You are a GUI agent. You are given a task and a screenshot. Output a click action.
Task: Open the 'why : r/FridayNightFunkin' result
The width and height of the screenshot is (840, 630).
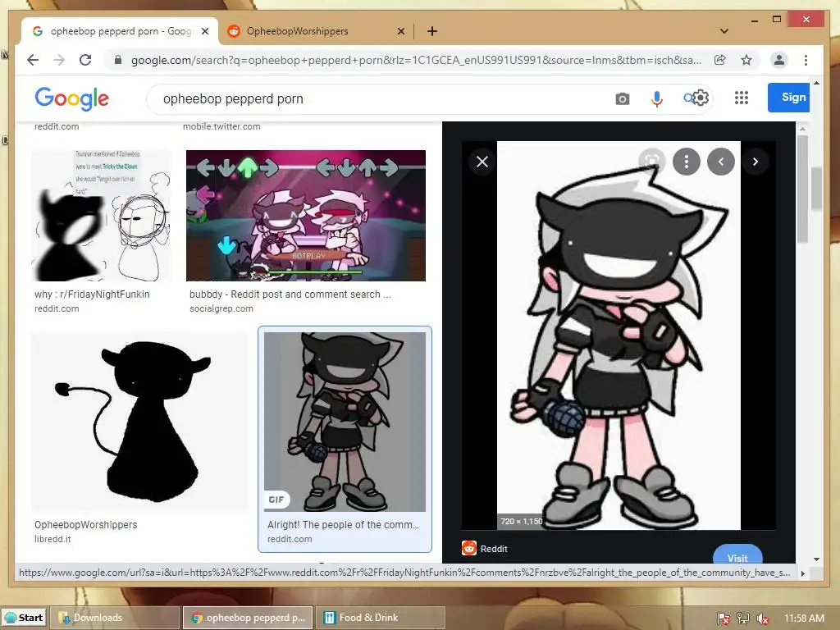tap(92, 294)
